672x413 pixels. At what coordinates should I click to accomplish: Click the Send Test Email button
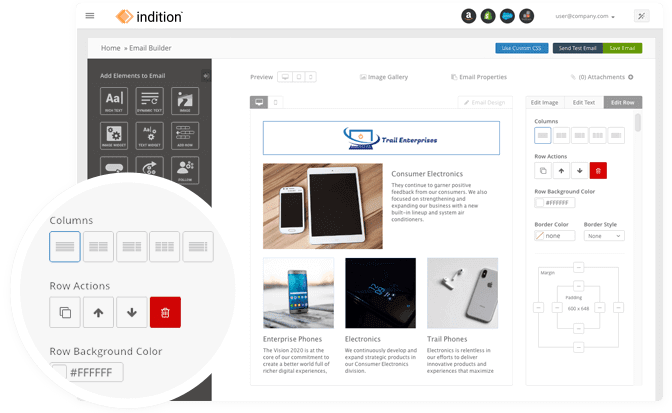click(x=577, y=48)
